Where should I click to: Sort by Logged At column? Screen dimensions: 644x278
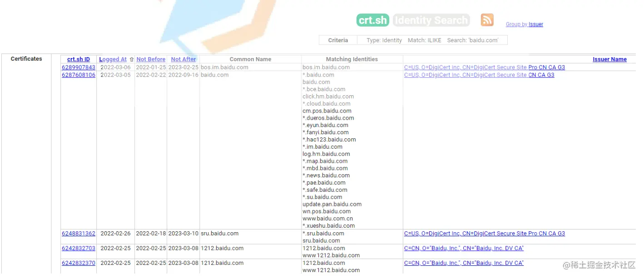pos(113,59)
